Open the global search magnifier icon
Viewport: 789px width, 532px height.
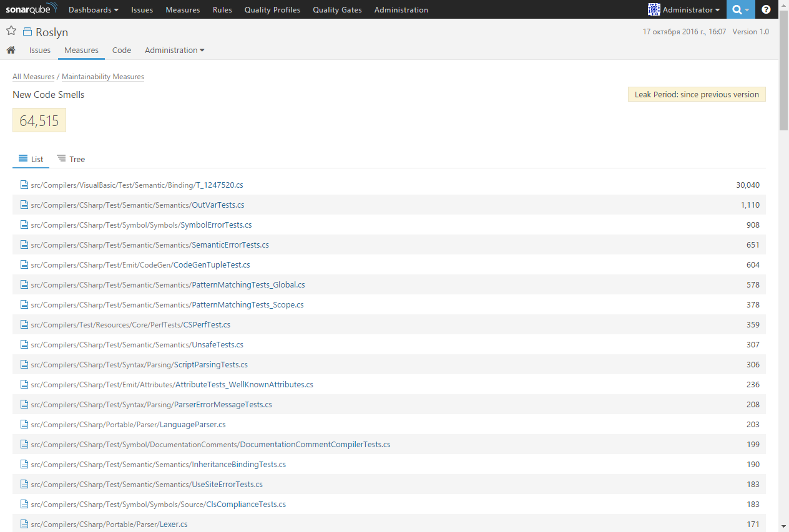coord(737,9)
